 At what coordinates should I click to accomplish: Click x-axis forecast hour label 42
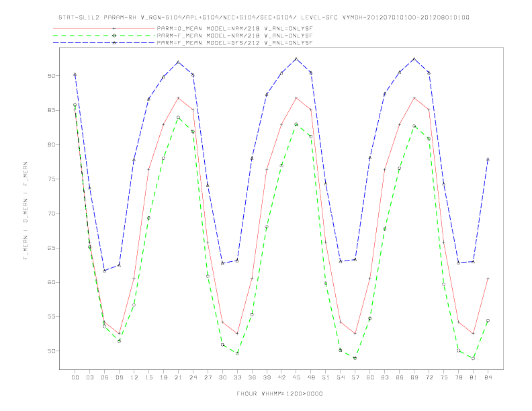(281, 377)
